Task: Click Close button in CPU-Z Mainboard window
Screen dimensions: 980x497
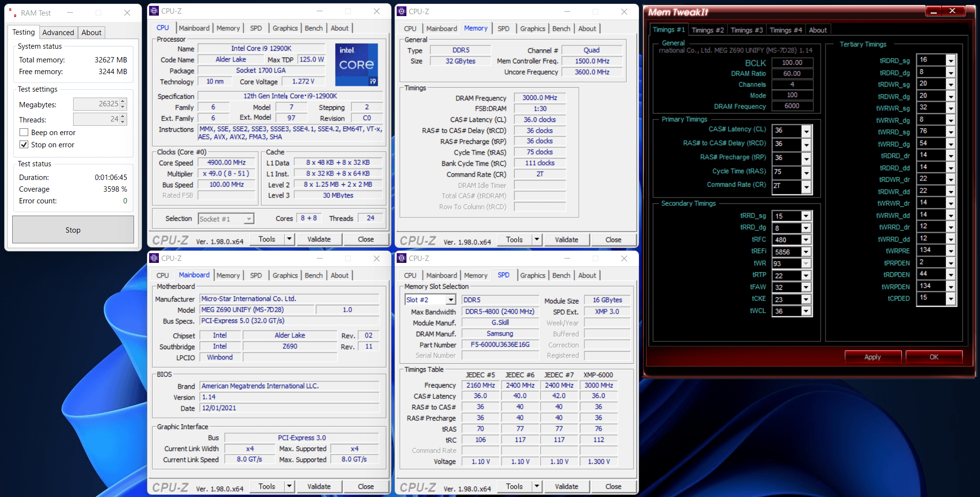Action: pyautogui.click(x=365, y=486)
